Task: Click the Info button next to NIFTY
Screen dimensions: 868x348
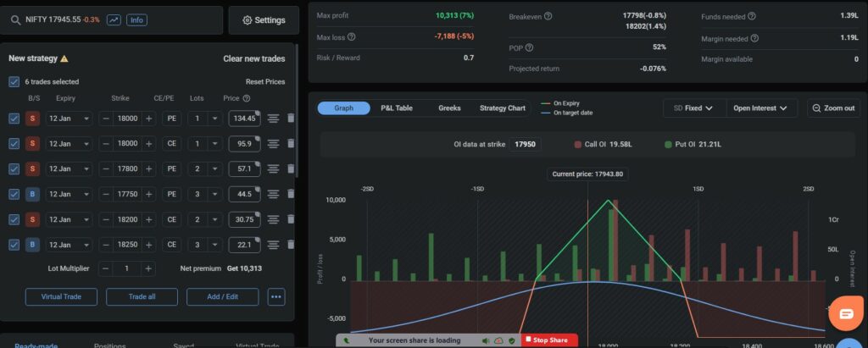Action: coord(136,20)
